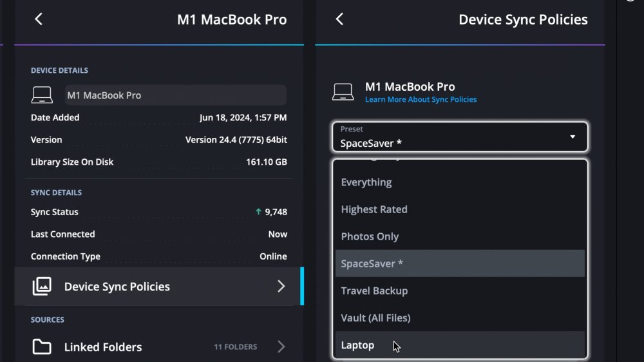
Task: Choose the Travel Backup preset
Action: coord(374,291)
